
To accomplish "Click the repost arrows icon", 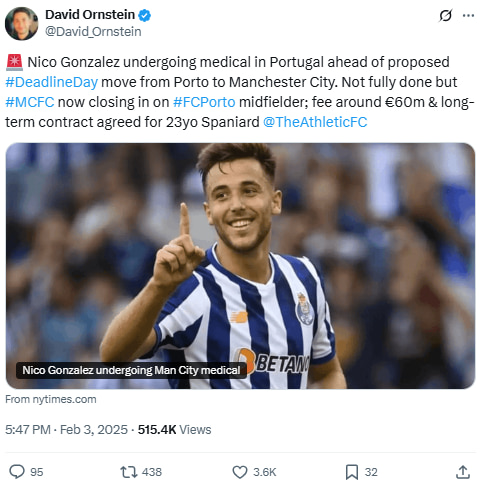I will coord(129,472).
